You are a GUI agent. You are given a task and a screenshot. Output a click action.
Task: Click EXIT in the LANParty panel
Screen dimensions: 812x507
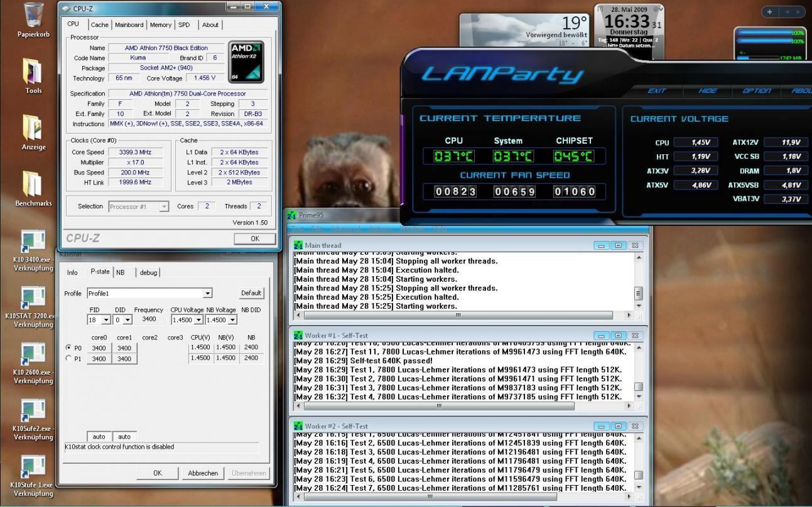pyautogui.click(x=657, y=91)
